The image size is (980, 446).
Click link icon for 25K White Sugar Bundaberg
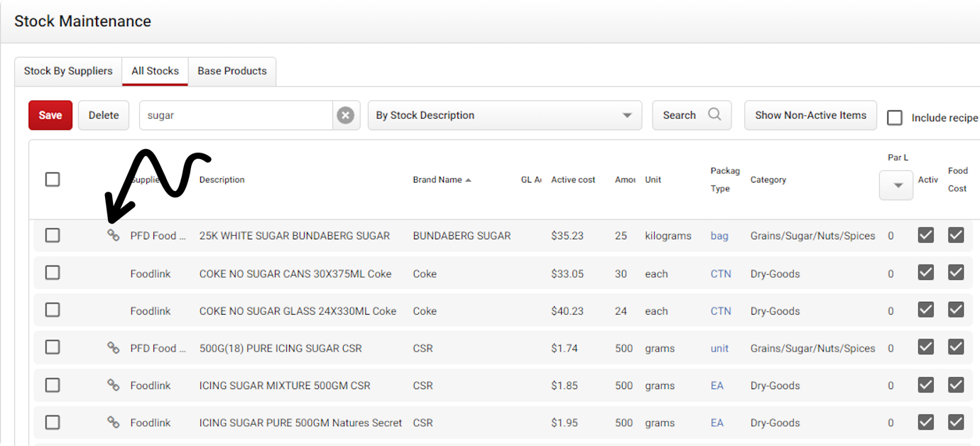coord(113,235)
